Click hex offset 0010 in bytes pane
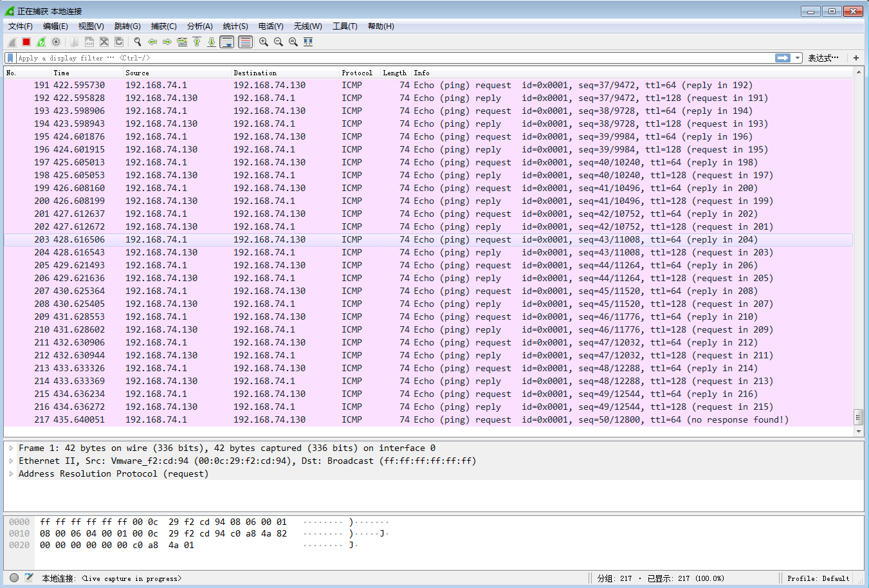 tap(19, 533)
